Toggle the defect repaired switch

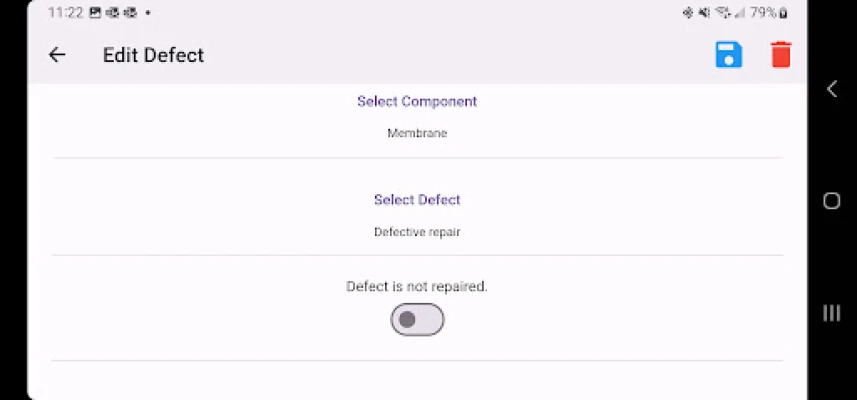(417, 320)
